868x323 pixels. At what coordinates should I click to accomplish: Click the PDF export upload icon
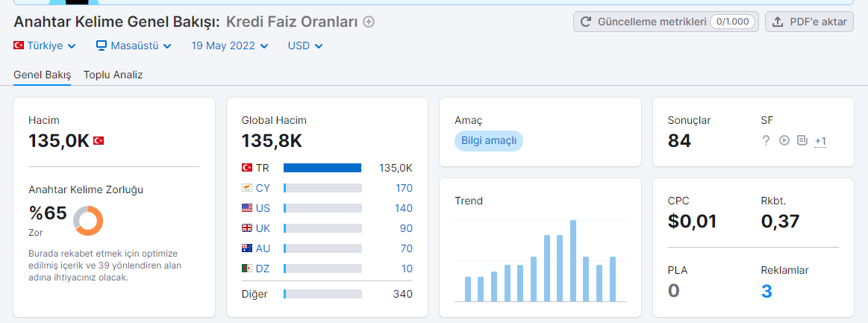778,22
